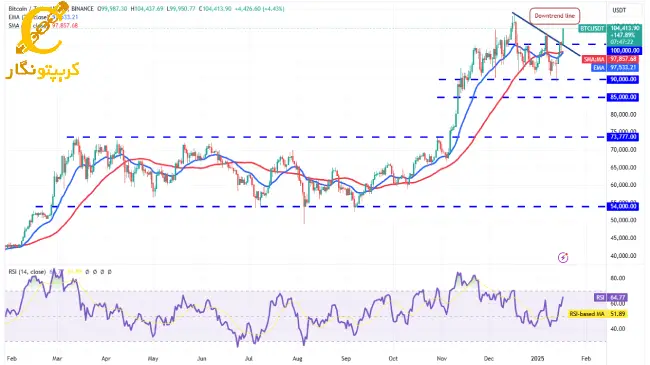The width and height of the screenshot is (650, 365).
Task: Select the 73,777 dashed horizontal line
Action: tap(336, 137)
